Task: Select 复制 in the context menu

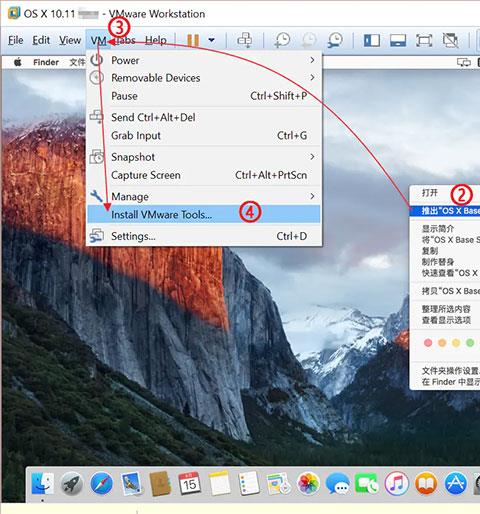Action: pyautogui.click(x=430, y=251)
